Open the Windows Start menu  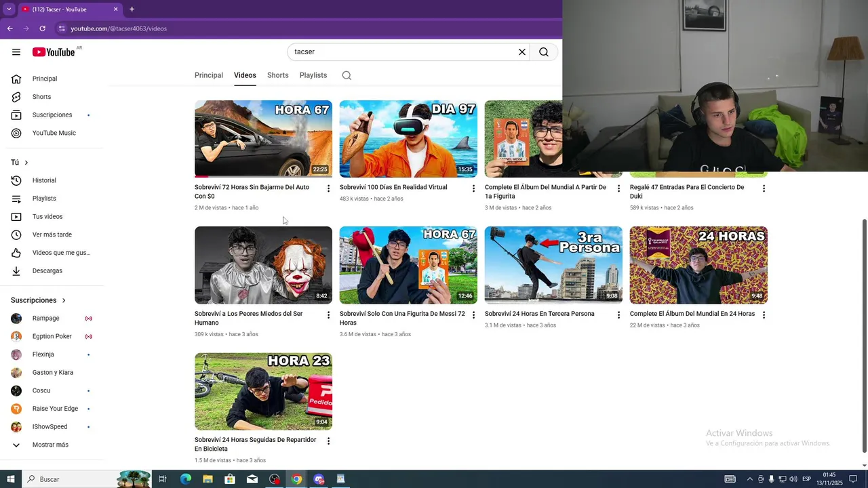point(10,479)
